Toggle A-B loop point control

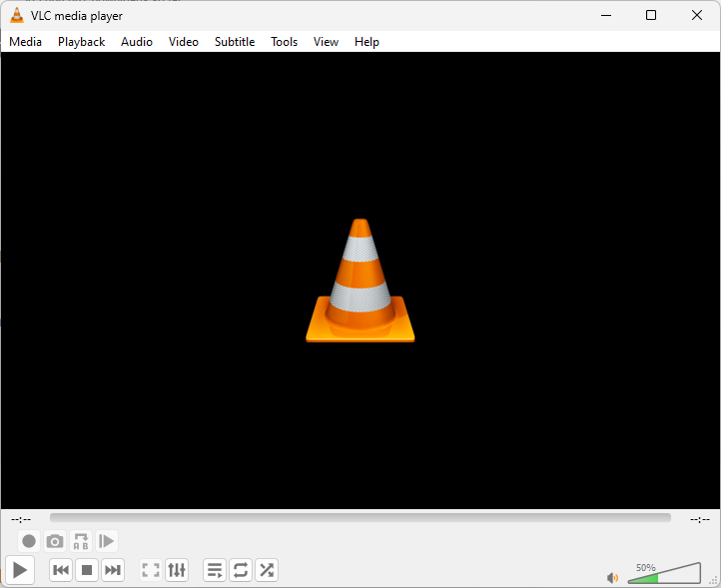tap(81, 541)
